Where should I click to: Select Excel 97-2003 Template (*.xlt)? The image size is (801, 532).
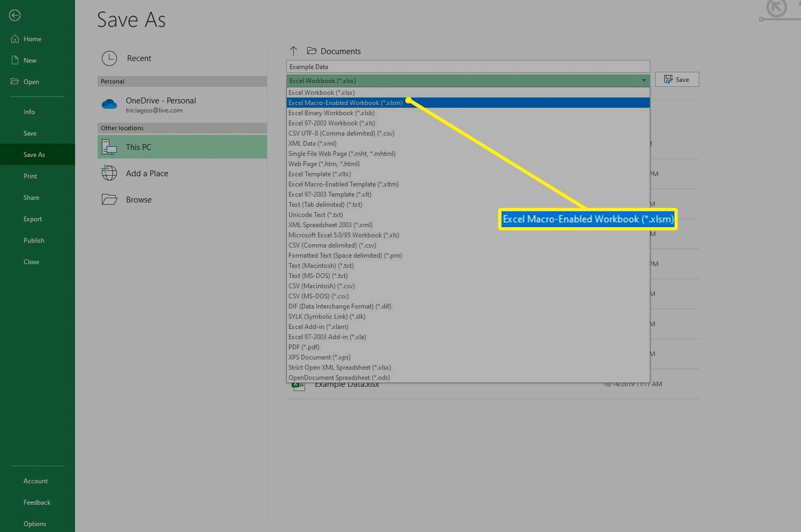[x=468, y=194]
